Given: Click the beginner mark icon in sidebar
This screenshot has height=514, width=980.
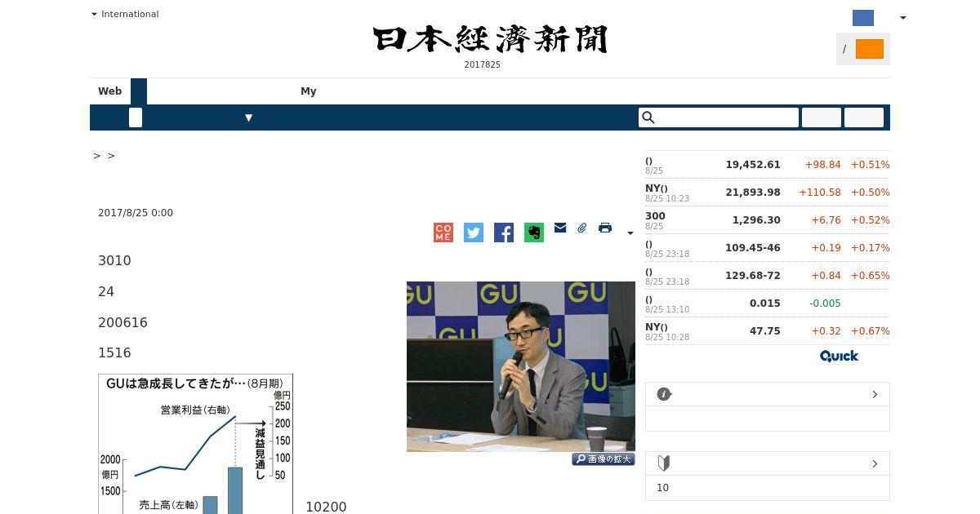Looking at the screenshot, I should pyautogui.click(x=664, y=463).
